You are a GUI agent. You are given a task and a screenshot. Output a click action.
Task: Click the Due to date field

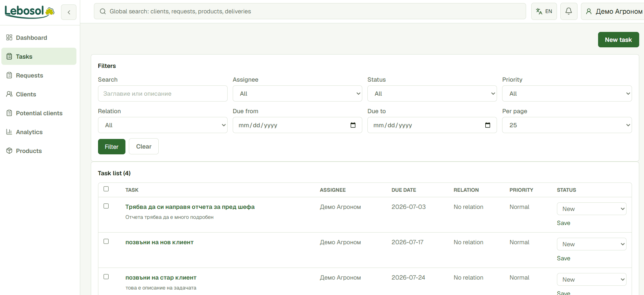(432, 125)
